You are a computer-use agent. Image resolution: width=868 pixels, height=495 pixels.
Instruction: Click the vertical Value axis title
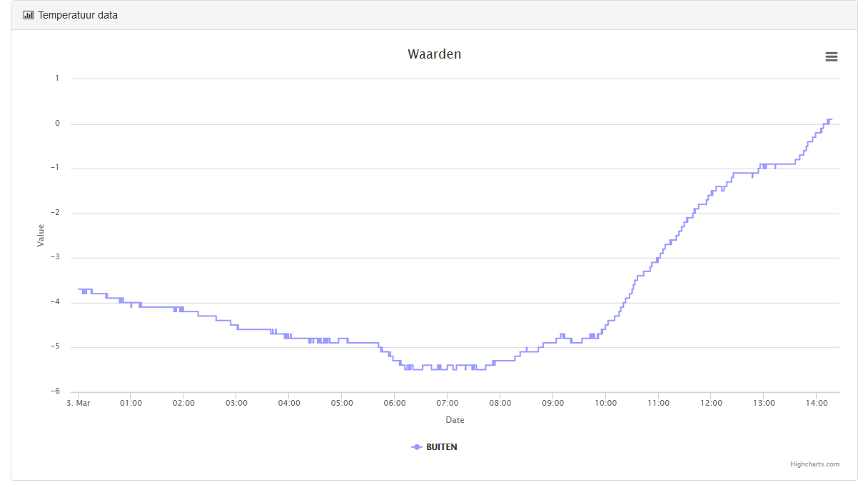click(41, 236)
